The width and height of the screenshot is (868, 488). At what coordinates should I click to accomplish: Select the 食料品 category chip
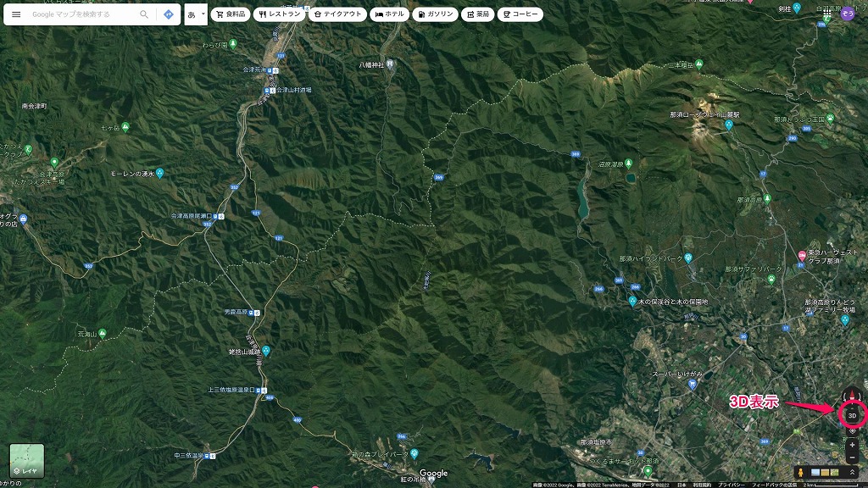pyautogui.click(x=231, y=14)
